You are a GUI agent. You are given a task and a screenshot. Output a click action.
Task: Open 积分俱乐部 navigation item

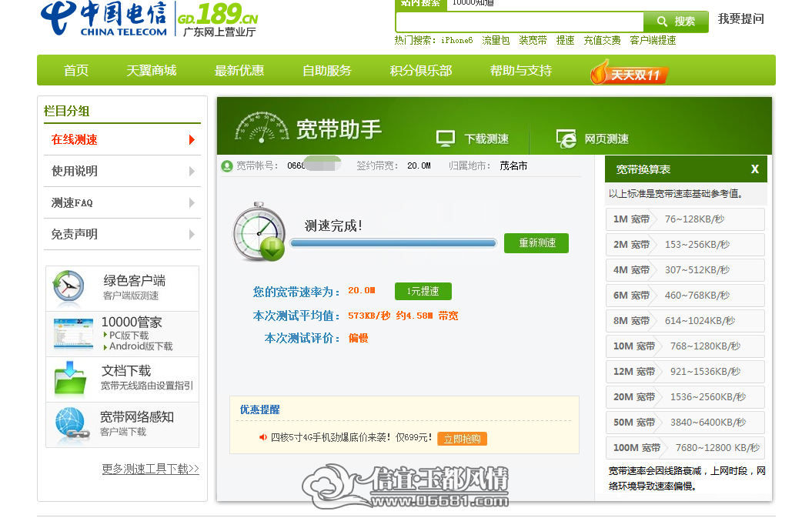point(421,71)
